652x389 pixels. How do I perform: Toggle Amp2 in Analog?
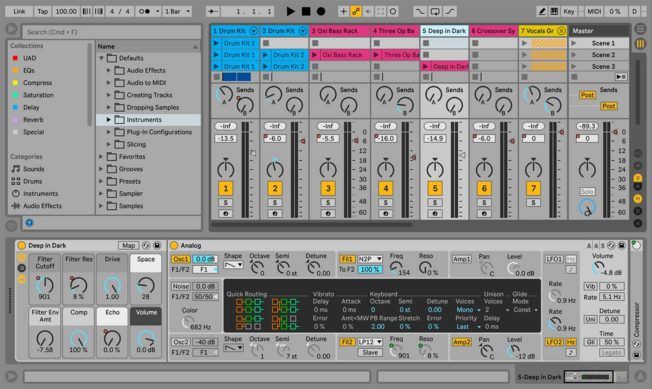click(x=462, y=342)
